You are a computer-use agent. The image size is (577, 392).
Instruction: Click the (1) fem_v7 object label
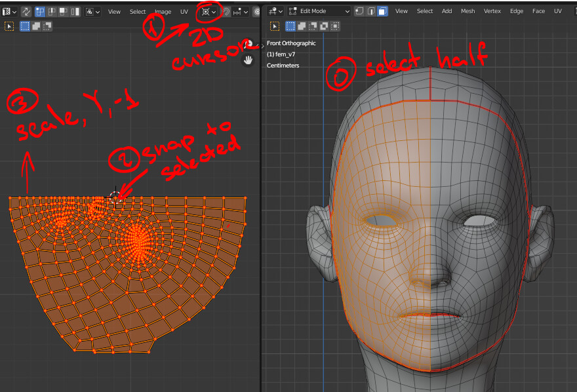click(281, 54)
